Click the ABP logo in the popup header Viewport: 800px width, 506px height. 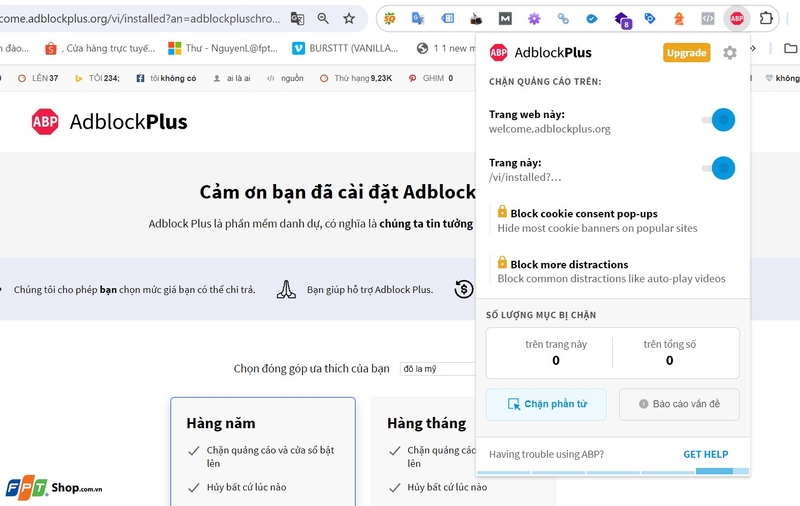click(498, 53)
